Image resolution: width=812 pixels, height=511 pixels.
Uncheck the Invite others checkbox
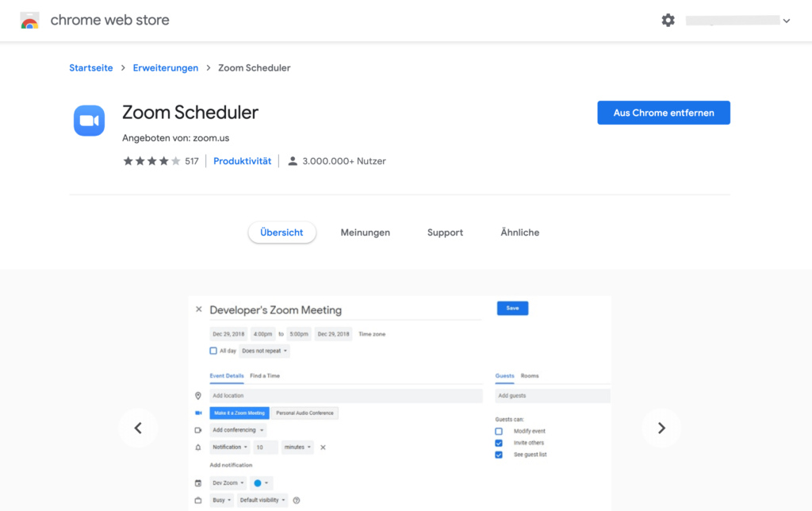(x=499, y=443)
